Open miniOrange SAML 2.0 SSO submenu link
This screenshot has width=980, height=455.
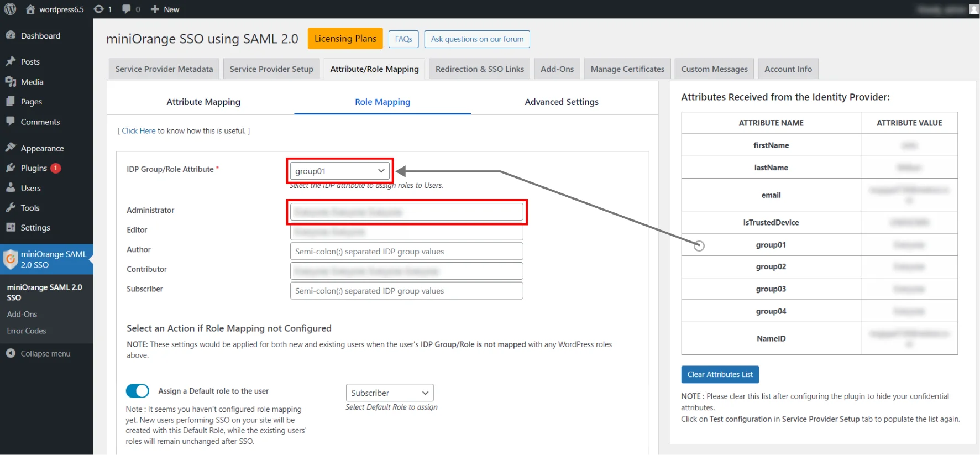[x=44, y=292]
